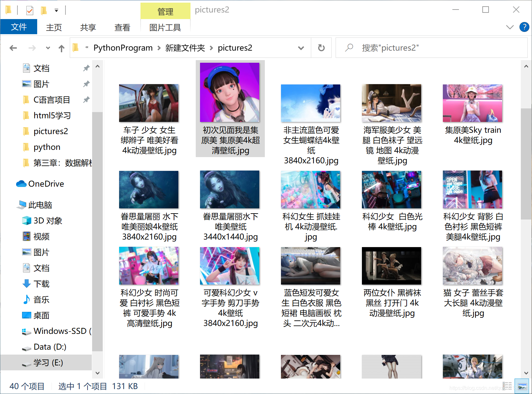Switch to details view layout icon
Screen dimensions: 532x394
[x=507, y=386]
